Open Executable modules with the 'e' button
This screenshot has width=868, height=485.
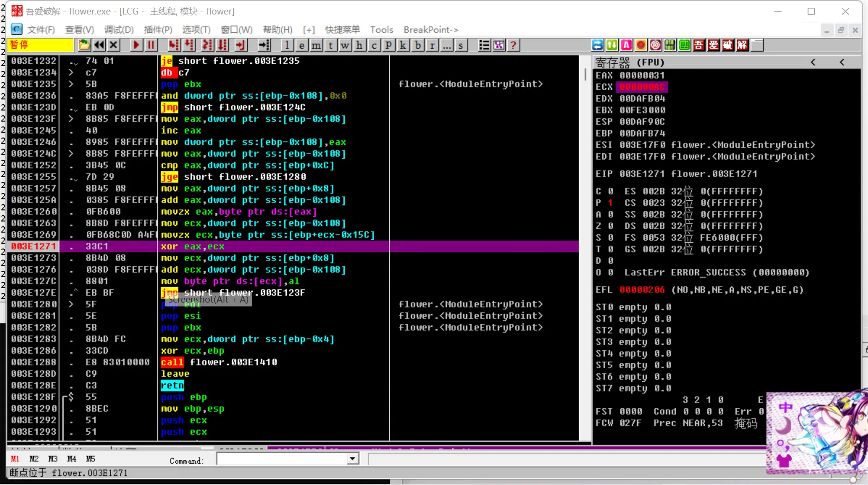coord(301,45)
